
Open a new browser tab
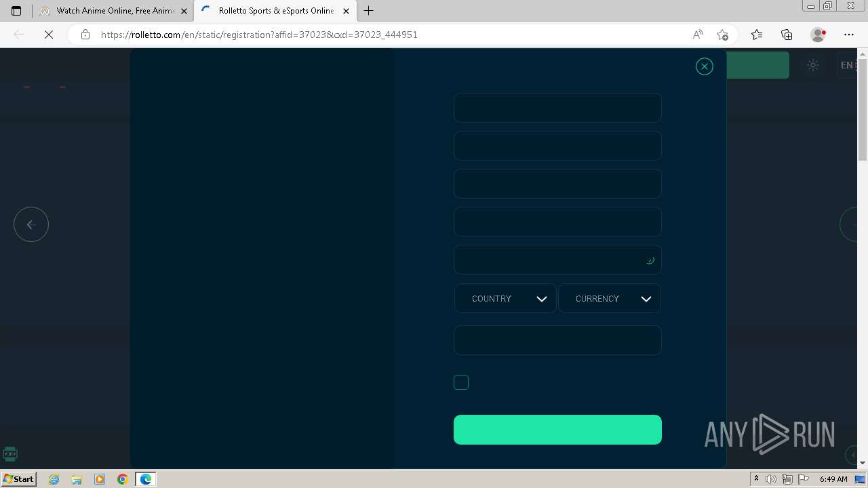[x=369, y=11]
